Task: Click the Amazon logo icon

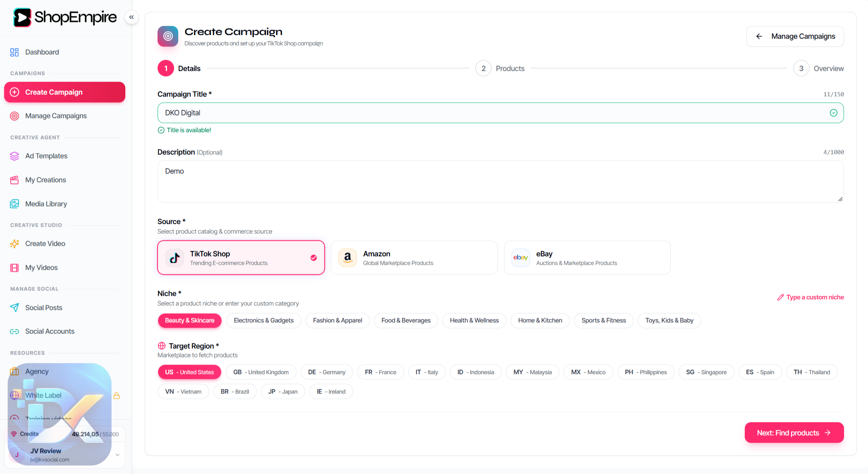Action: (348, 258)
